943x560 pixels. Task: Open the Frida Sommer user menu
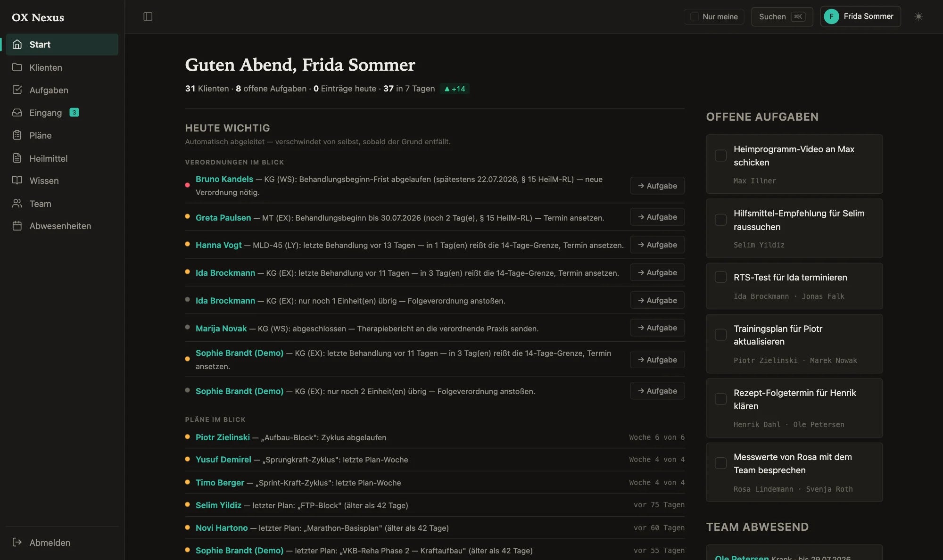860,16
